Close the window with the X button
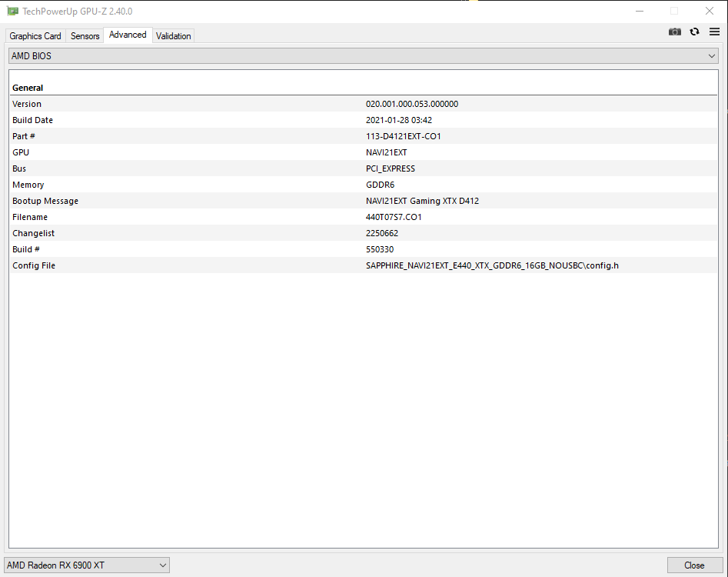The height and width of the screenshot is (577, 728). coord(710,11)
